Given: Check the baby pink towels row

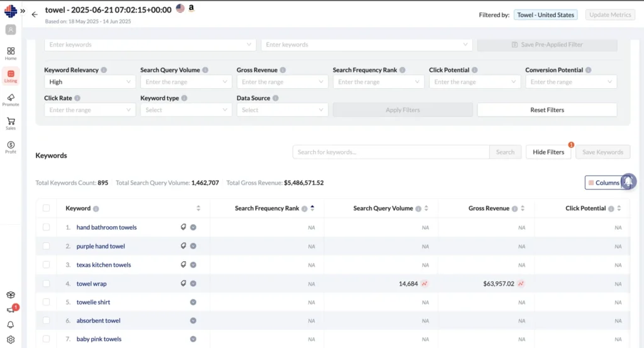Looking at the screenshot, I should pyautogui.click(x=46, y=339).
